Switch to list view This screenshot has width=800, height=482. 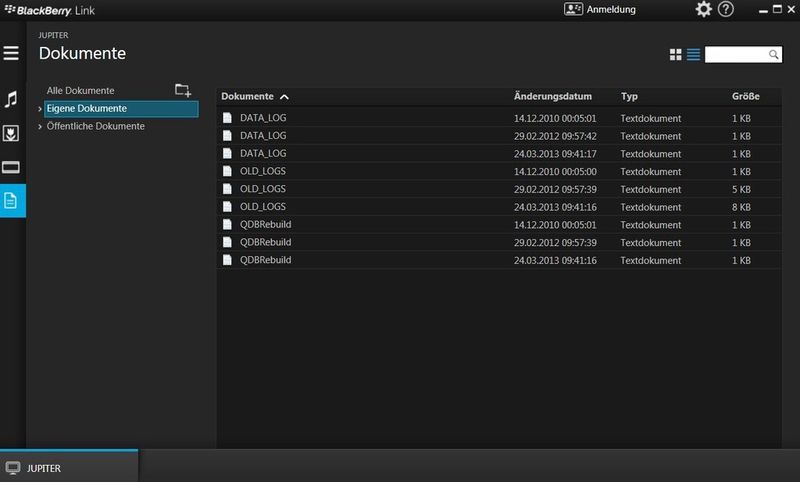click(693, 54)
